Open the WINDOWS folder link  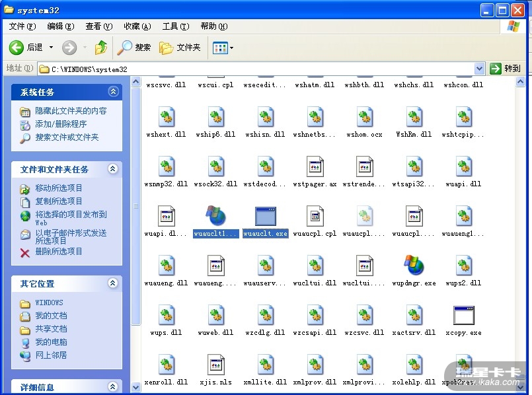pyautogui.click(x=49, y=303)
